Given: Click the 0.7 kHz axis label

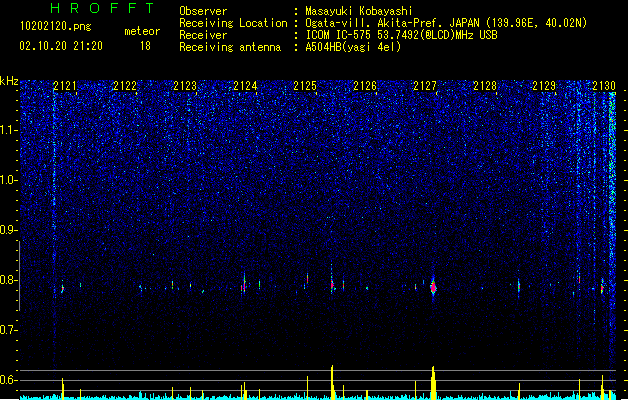Looking at the screenshot, I should click(9, 330).
